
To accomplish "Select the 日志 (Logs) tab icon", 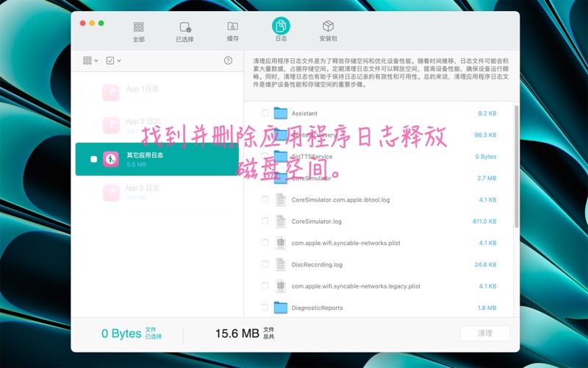I will (x=281, y=26).
